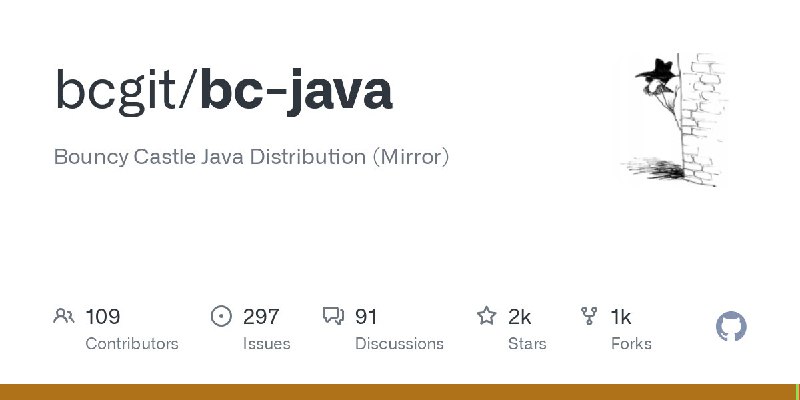Open the bc-java repository title
Image resolution: width=800 pixels, height=400 pixels.
pyautogui.click(x=296, y=92)
